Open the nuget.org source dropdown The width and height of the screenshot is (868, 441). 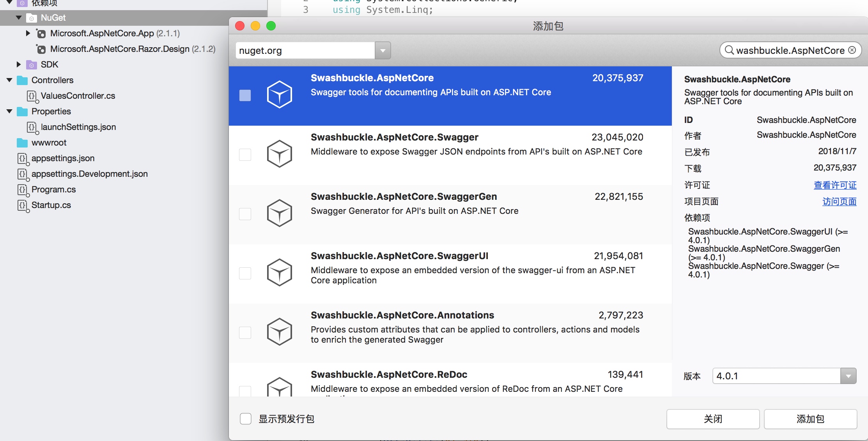coord(383,50)
